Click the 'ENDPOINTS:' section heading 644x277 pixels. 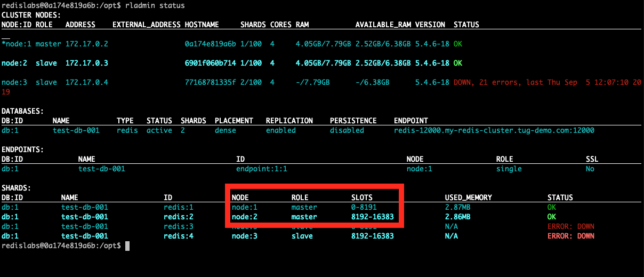coord(23,149)
